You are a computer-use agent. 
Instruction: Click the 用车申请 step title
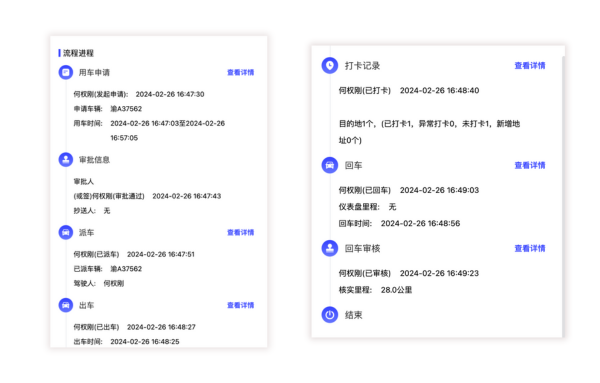[94, 72]
